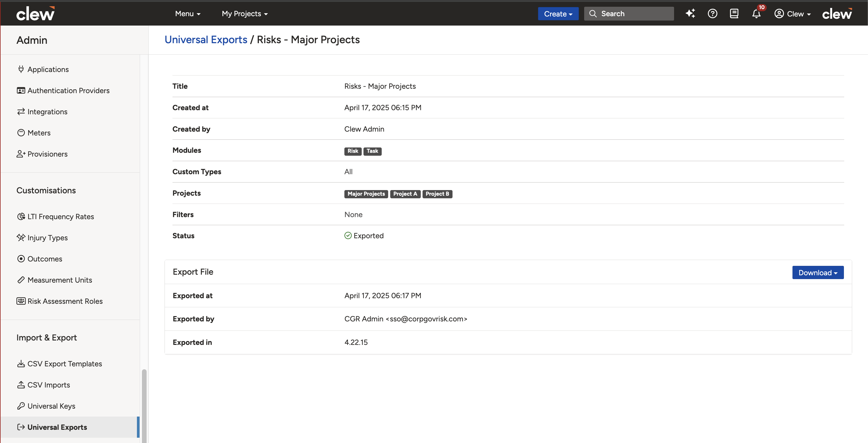Click the user profile avatar icon

pyautogui.click(x=779, y=14)
